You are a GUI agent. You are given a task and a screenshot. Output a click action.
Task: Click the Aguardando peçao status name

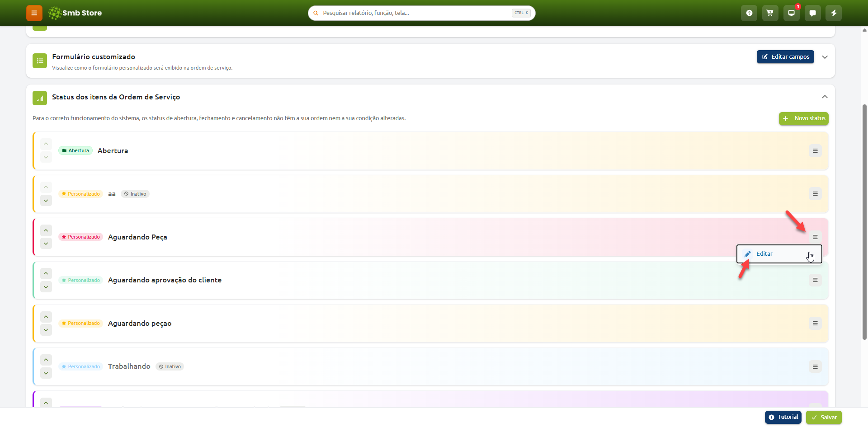click(140, 324)
